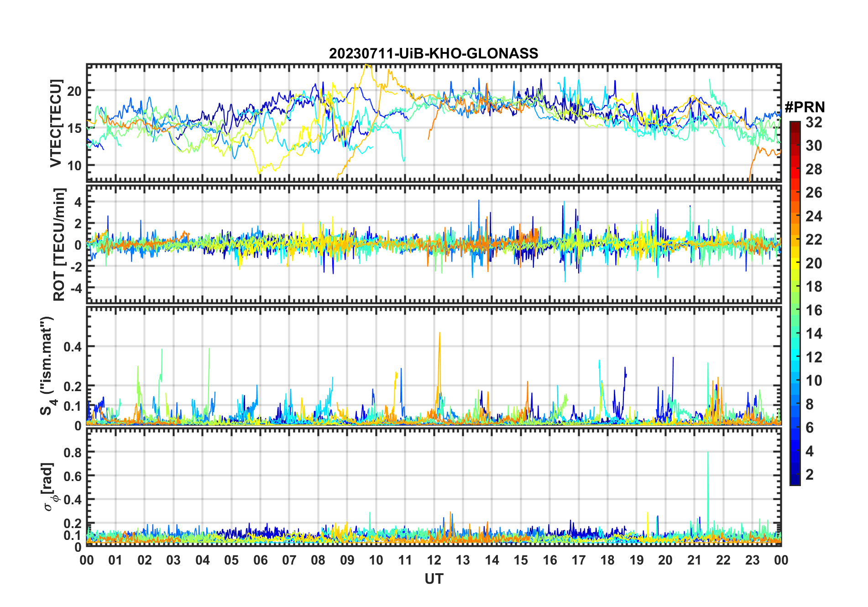
Task: Click the 17 hour tick on the UT axis
Action: pyautogui.click(x=579, y=560)
